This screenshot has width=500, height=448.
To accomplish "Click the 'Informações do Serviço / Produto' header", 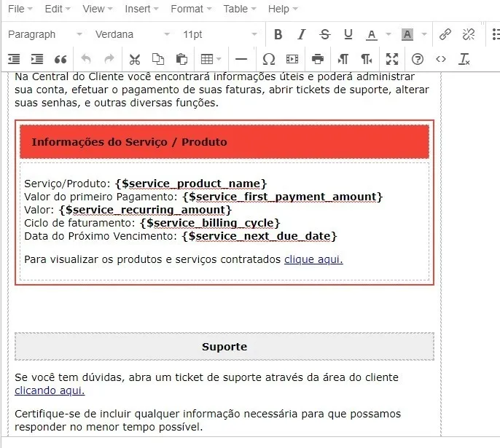I will 129,142.
